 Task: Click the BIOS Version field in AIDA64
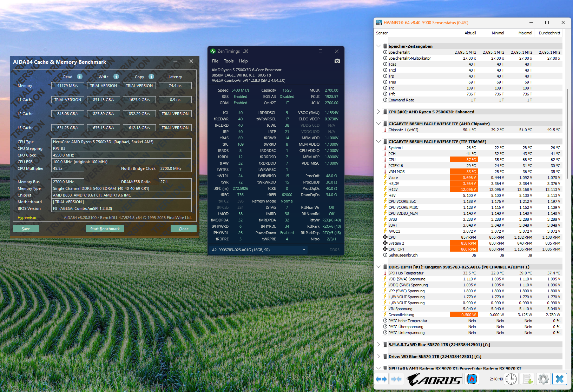pyautogui.click(x=121, y=208)
